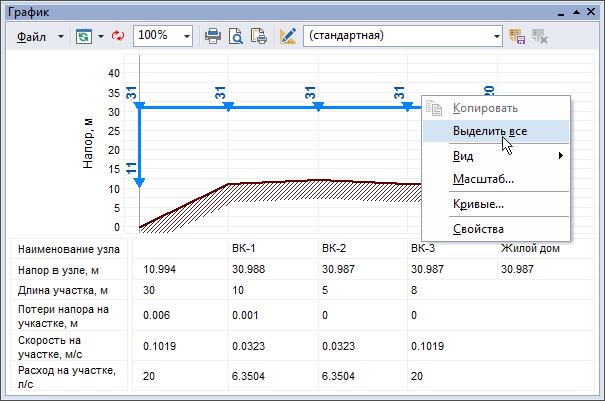Click the delete template icon

tap(540, 35)
